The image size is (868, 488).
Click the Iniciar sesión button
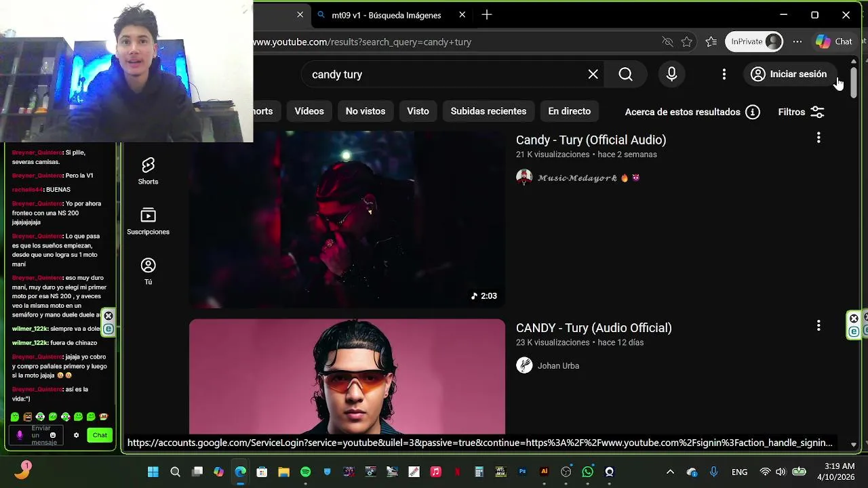789,74
